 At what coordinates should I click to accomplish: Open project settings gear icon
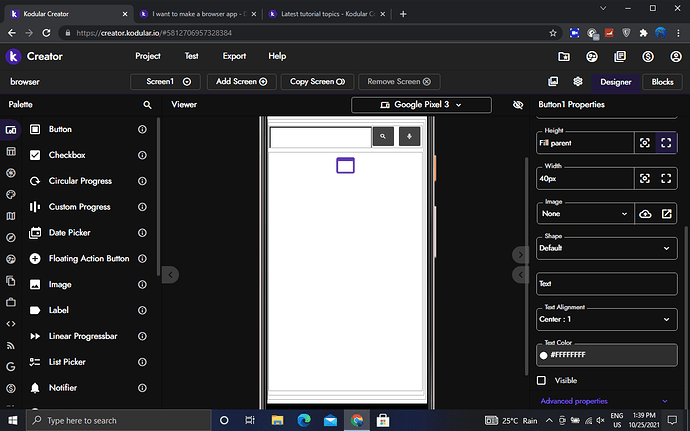point(578,81)
